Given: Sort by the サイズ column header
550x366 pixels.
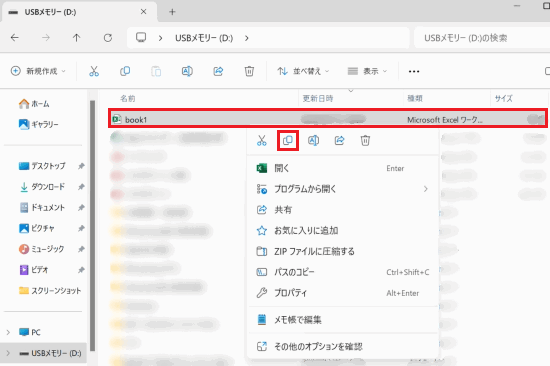Looking at the screenshot, I should (x=504, y=99).
